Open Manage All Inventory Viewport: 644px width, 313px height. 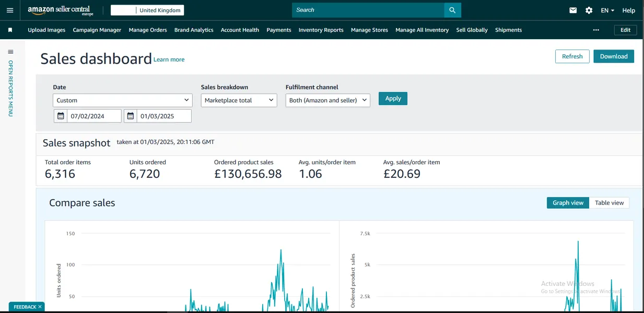click(422, 30)
